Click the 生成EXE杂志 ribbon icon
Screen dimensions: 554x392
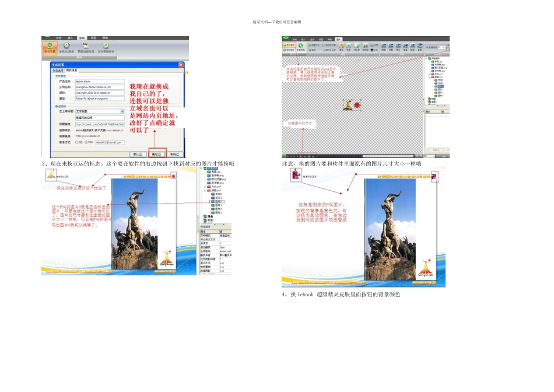(66, 48)
